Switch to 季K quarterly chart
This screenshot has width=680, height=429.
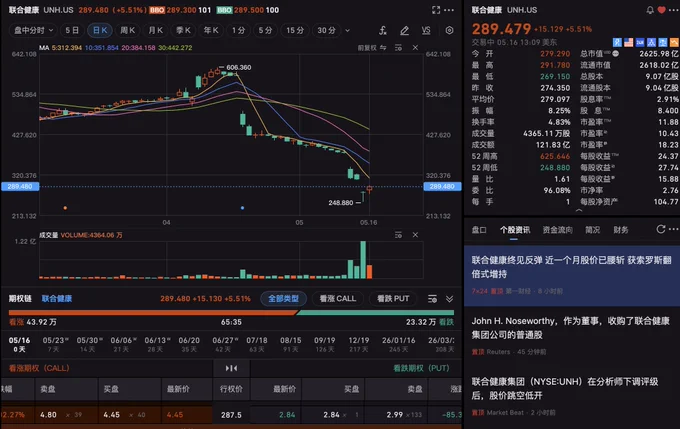point(183,30)
